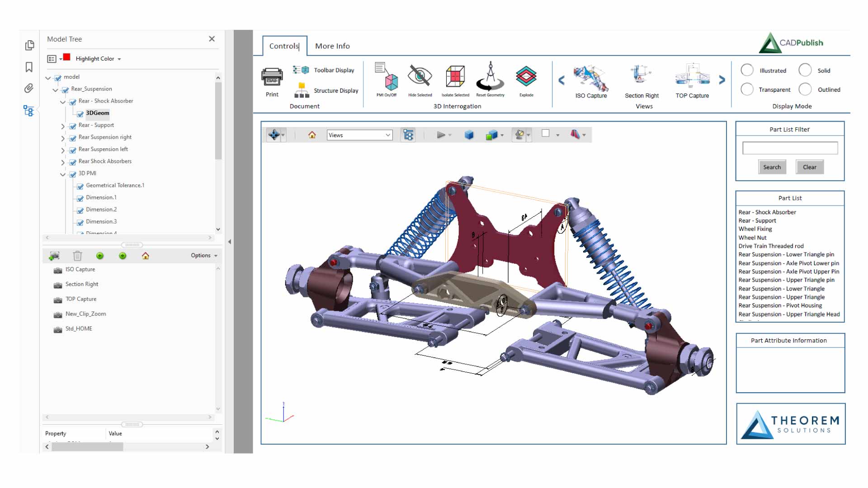Click the Structure Display icon

301,90
